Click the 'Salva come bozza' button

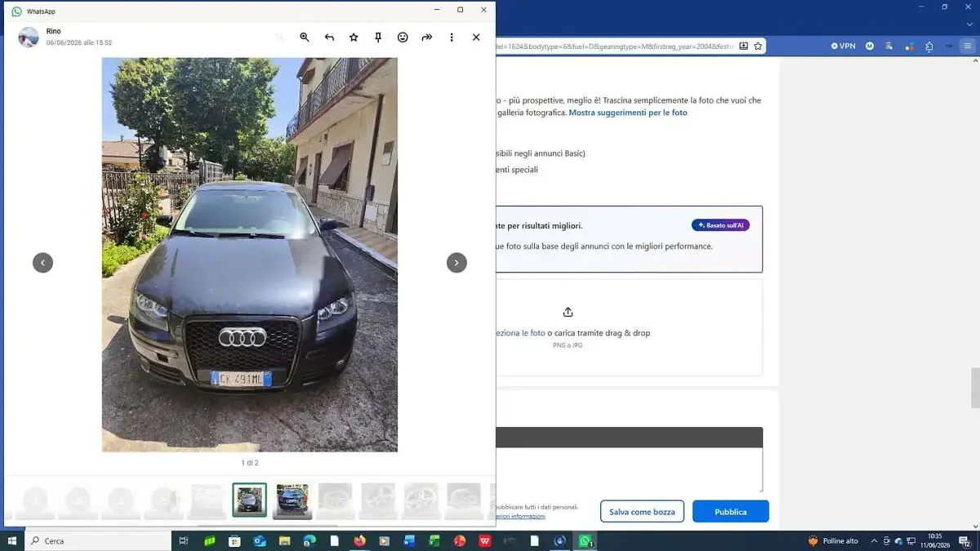[x=642, y=512]
